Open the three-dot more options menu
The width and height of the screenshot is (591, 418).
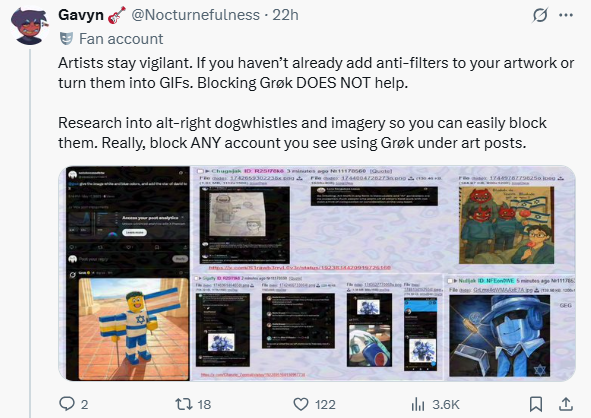(x=566, y=15)
